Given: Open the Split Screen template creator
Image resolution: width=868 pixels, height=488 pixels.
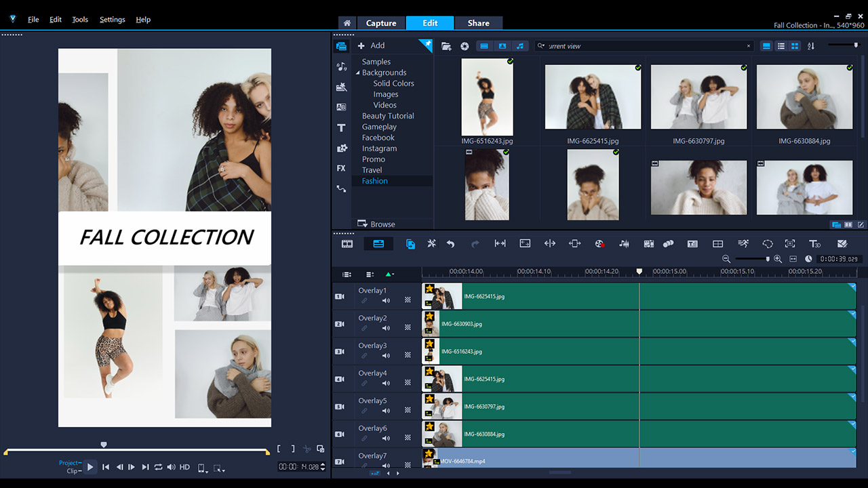Looking at the screenshot, I should coord(717,244).
